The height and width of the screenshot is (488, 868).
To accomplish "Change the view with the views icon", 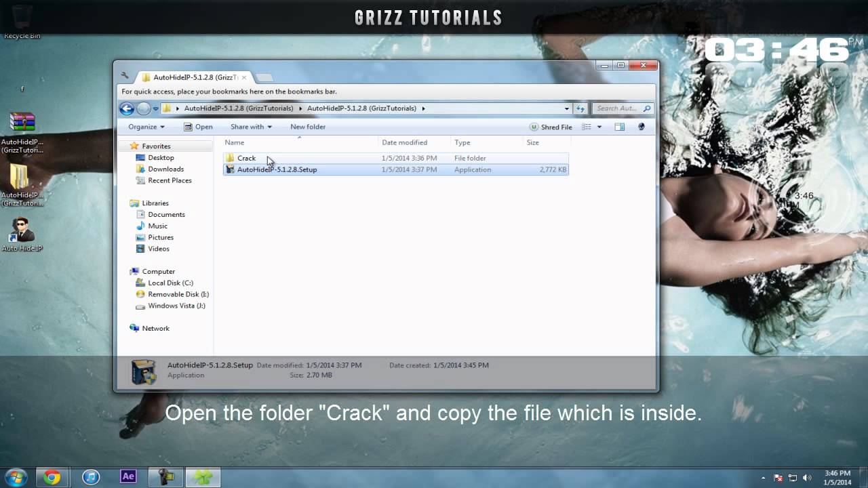I will [x=587, y=127].
